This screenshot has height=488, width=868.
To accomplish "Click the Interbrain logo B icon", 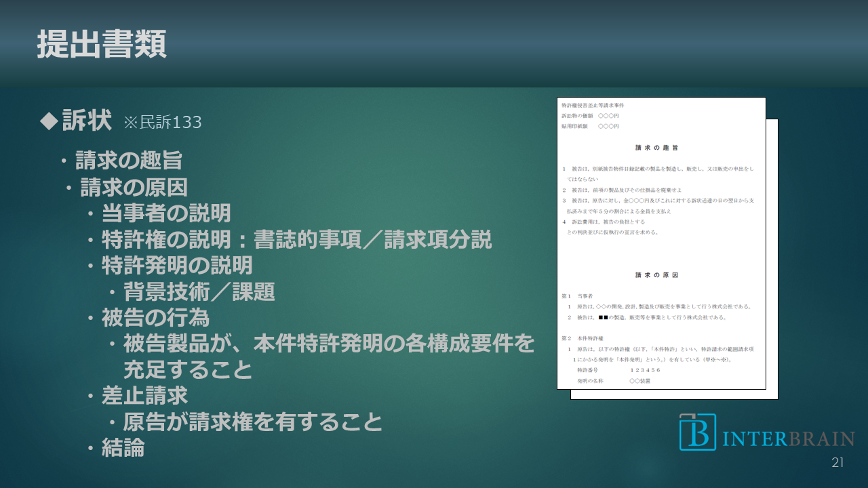I will click(698, 432).
